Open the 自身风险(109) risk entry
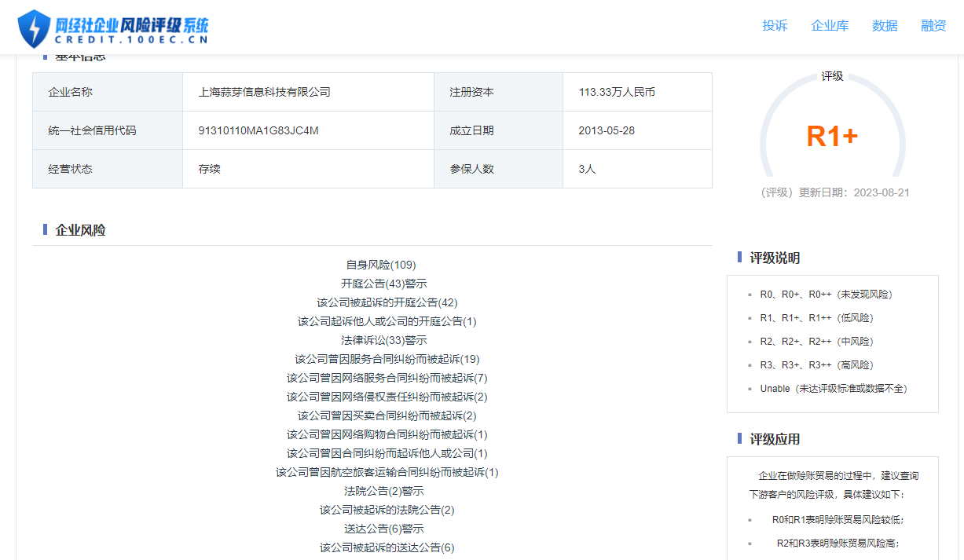Screen dimensions: 964x560 pyautogui.click(x=381, y=265)
